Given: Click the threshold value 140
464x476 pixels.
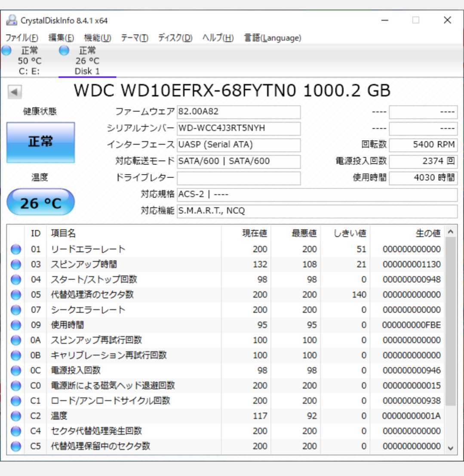Looking at the screenshot, I should pyautogui.click(x=359, y=295).
